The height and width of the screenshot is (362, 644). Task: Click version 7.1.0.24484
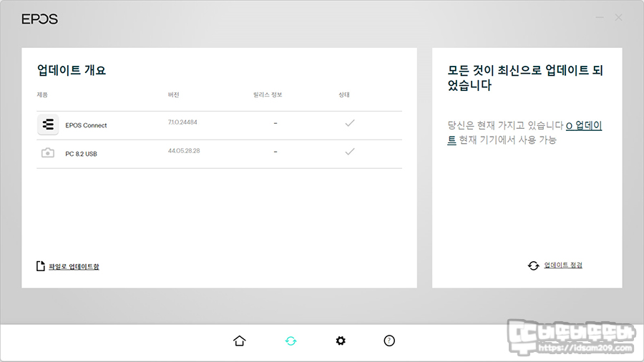pyautogui.click(x=182, y=122)
